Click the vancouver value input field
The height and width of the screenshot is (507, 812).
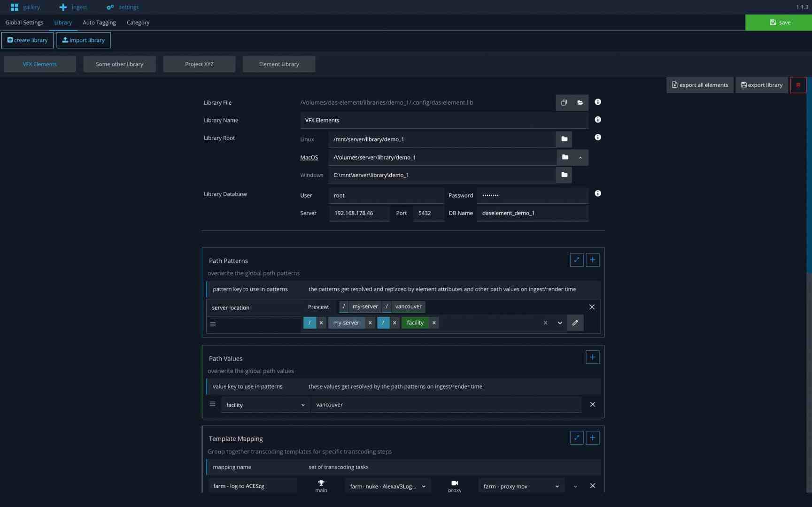tap(445, 404)
